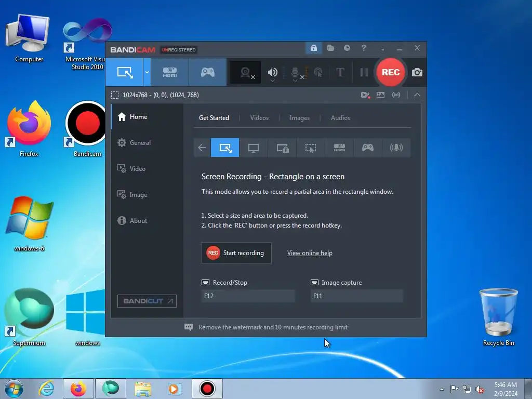Open About section in sidebar
Viewport: 532px width, 399px height.
click(x=147, y=220)
